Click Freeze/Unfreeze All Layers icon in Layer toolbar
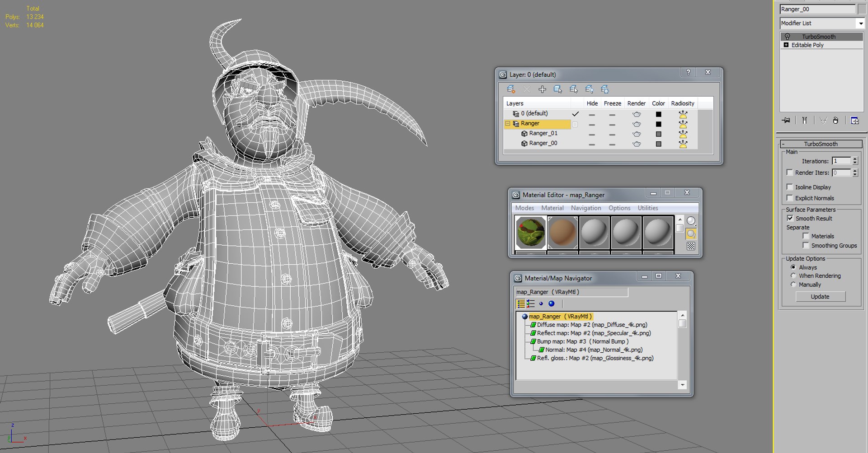Screen dimensions: 868x453 pyautogui.click(x=605, y=89)
